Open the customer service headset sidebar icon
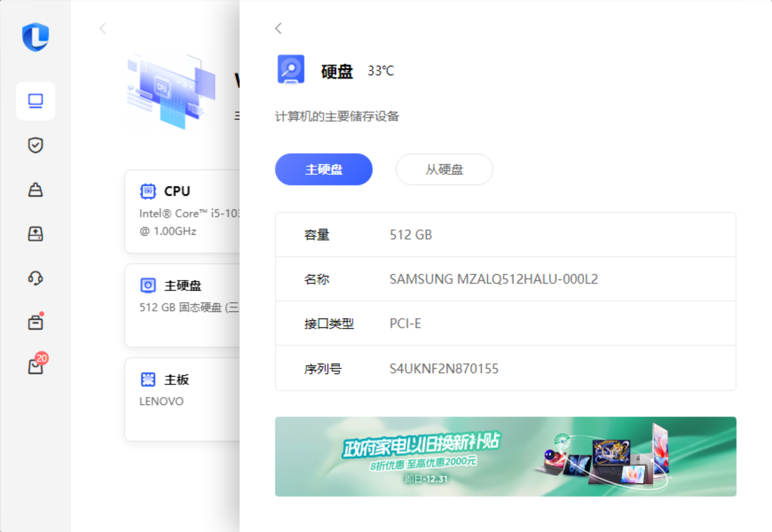This screenshot has width=772, height=532. [35, 278]
